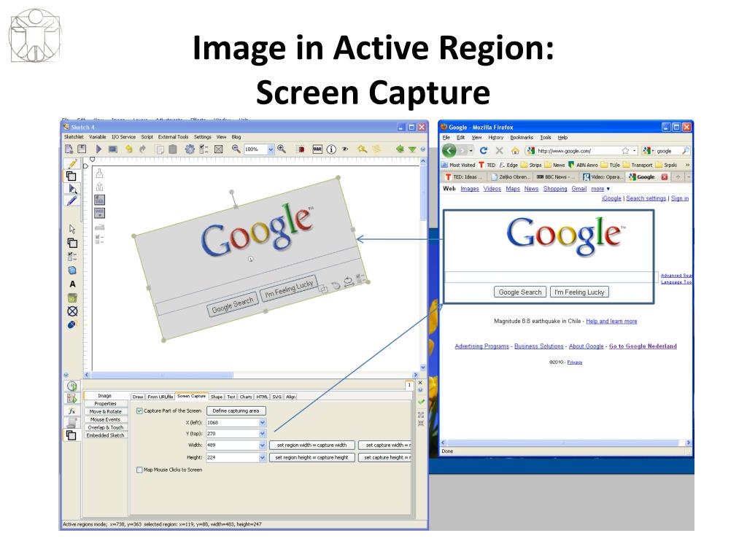Screen dimensions: 747x560
Task: Open the Sketchlet menu
Action: 74,137
